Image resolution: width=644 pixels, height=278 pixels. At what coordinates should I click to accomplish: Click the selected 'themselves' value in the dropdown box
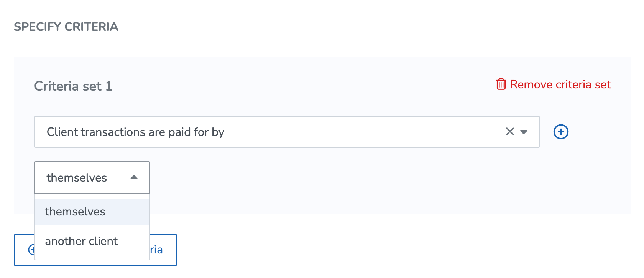(77, 178)
